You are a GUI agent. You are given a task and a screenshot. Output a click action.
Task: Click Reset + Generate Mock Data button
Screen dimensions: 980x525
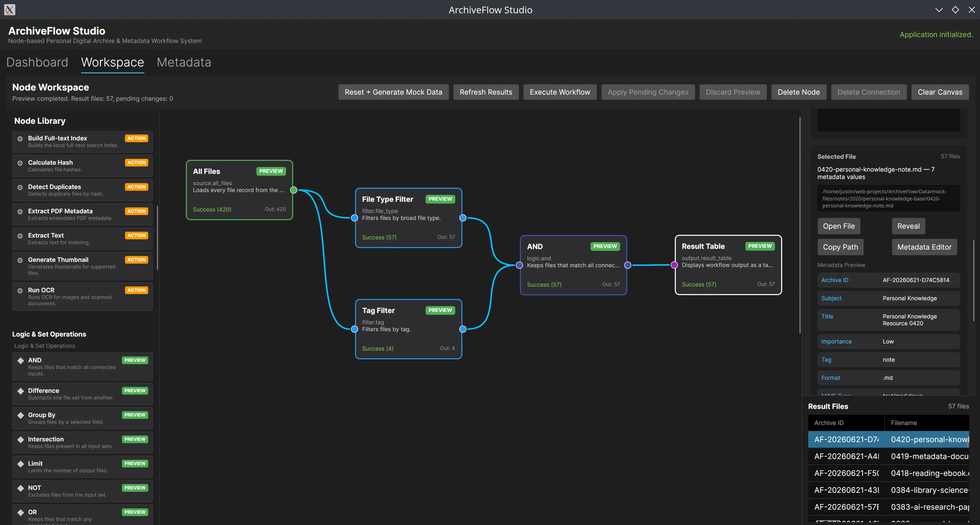[x=393, y=92]
